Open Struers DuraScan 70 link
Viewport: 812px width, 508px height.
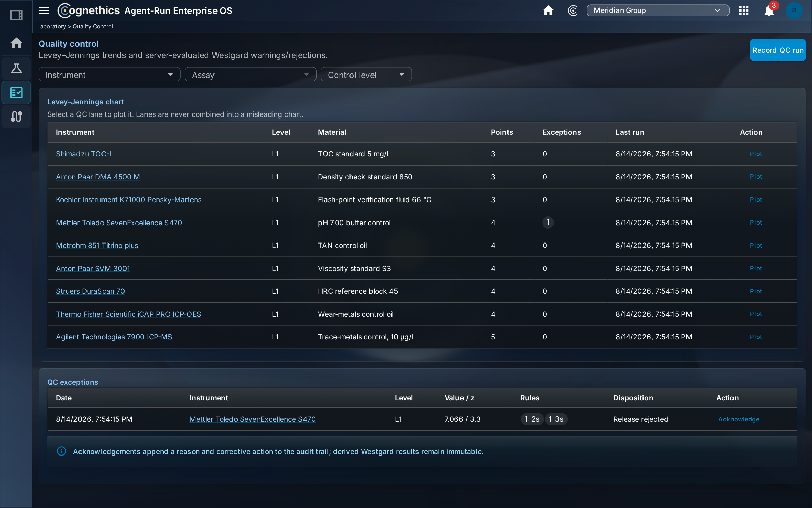pos(90,291)
